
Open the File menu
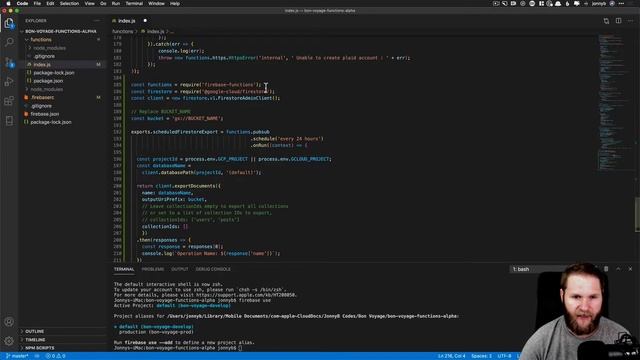(x=37, y=3)
